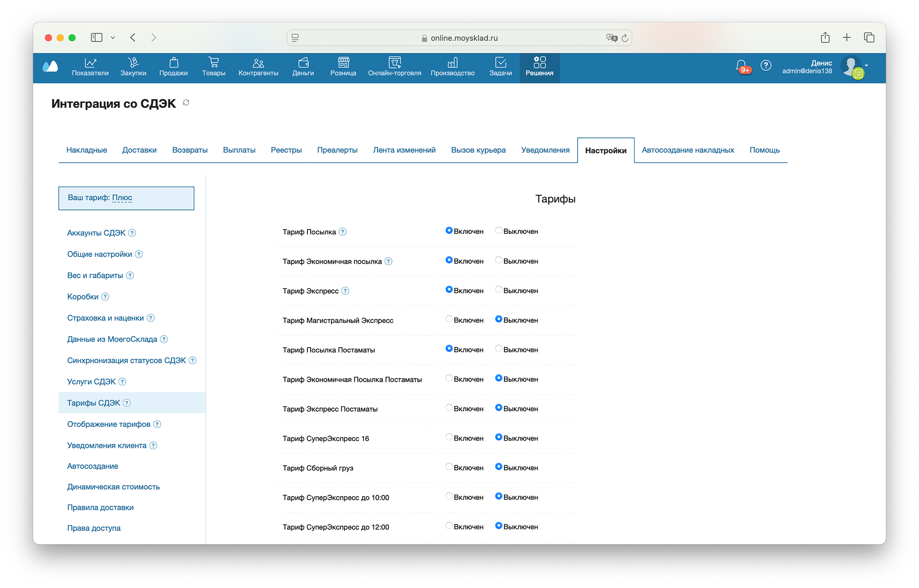Image resolution: width=919 pixels, height=588 pixels.
Task: Open Общие настройки in the sidebar
Action: pos(99,254)
